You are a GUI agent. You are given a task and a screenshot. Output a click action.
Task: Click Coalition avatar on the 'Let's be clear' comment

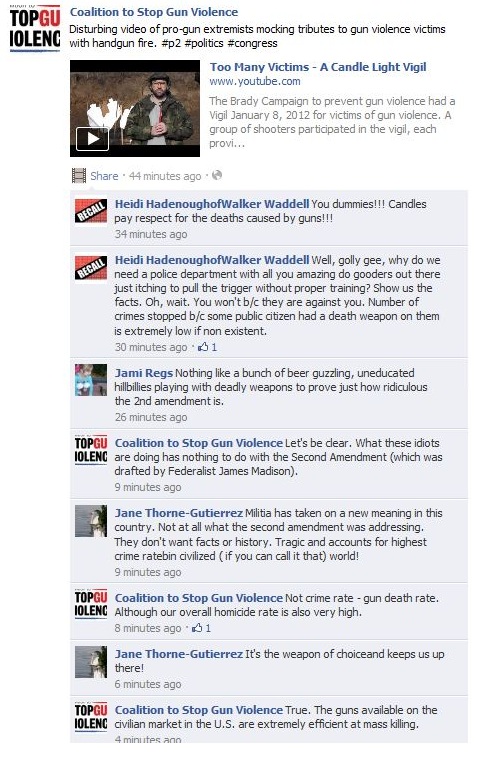coord(91,450)
